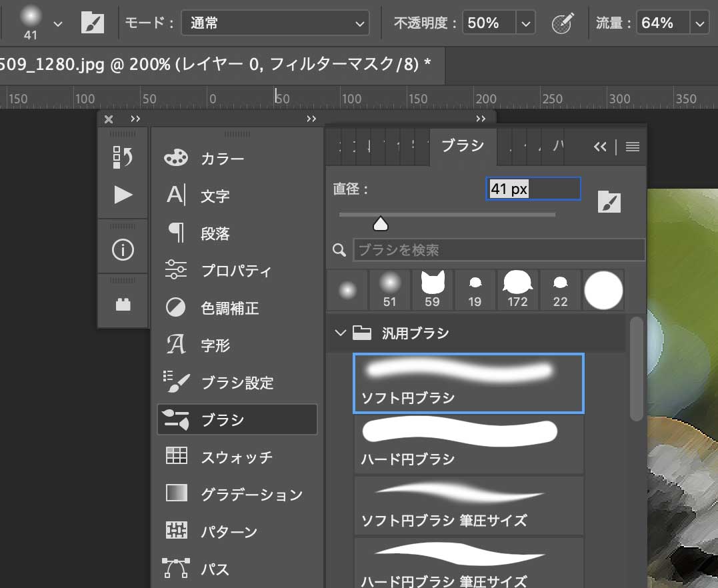Collapse the 汎用ブラシ brush group
The width and height of the screenshot is (718, 588).
[x=341, y=333]
